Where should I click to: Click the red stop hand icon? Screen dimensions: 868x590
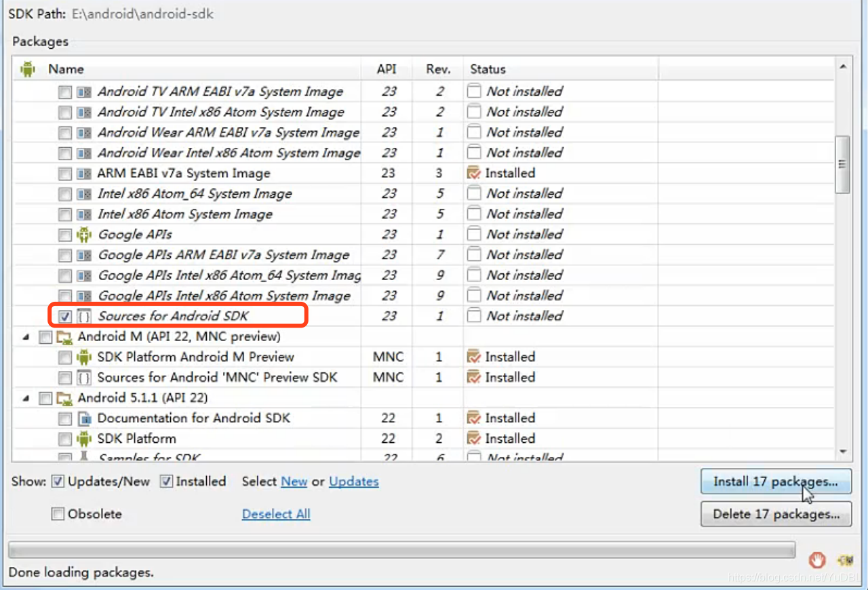(817, 560)
